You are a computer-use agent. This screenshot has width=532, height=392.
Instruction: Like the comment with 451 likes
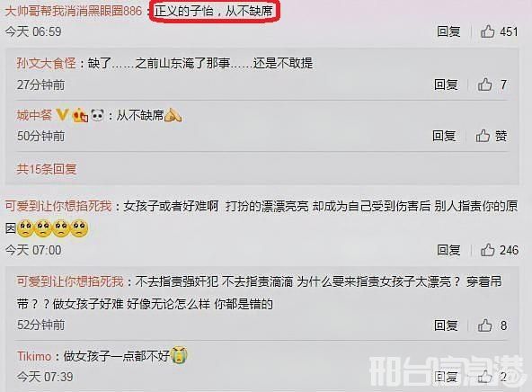[488, 31]
